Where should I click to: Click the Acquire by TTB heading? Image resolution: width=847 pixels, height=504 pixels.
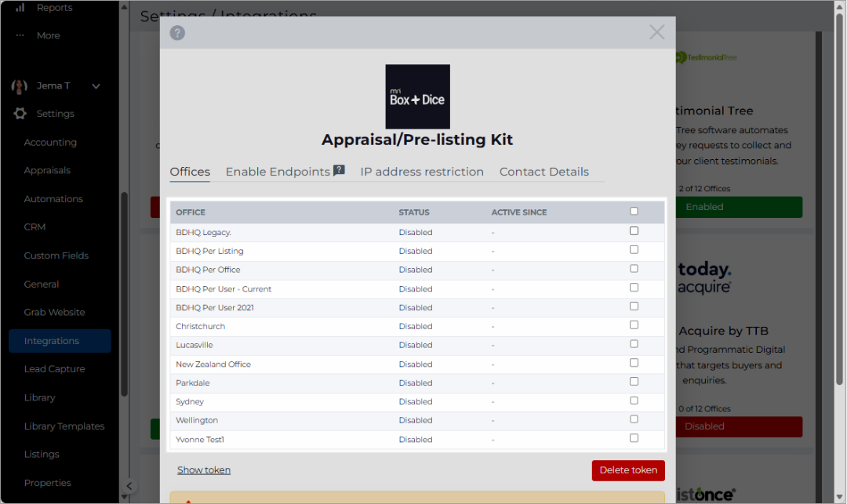click(723, 331)
